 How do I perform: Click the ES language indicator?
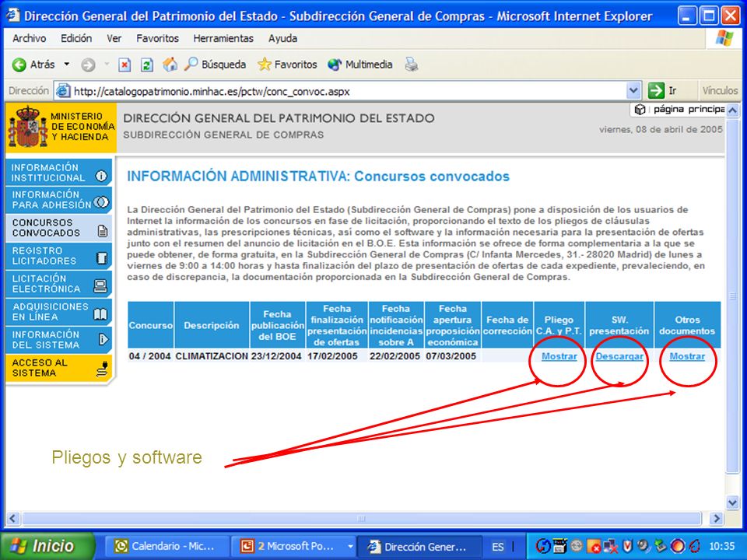click(x=498, y=547)
